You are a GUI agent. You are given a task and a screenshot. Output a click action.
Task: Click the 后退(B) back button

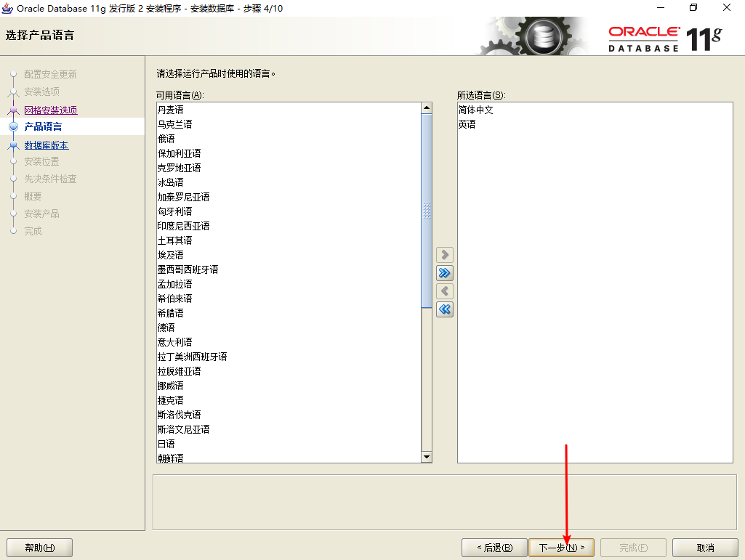pyautogui.click(x=495, y=548)
